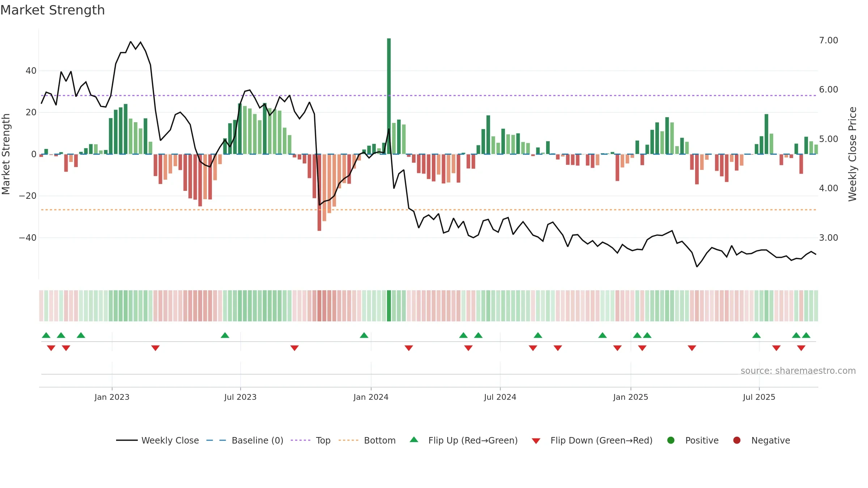
Task: Click the black Weekly Close line sample in legend
Action: (127, 440)
